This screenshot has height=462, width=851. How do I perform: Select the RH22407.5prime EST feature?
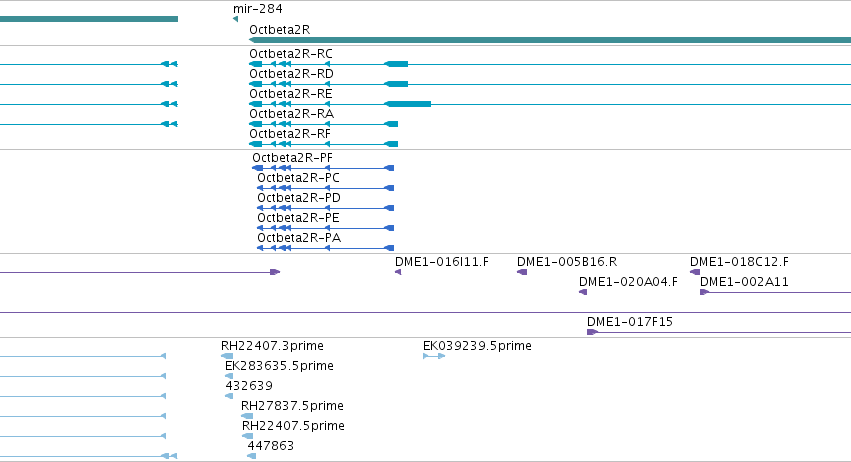247,436
